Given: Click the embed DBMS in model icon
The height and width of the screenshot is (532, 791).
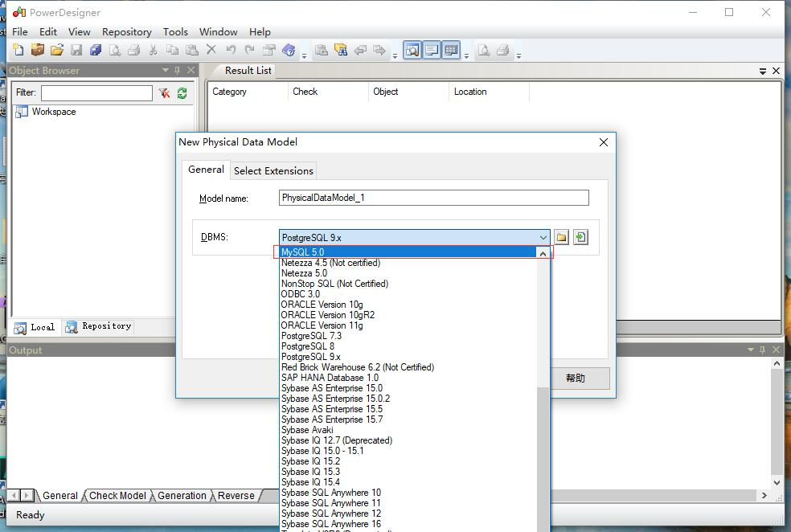Looking at the screenshot, I should 580,237.
